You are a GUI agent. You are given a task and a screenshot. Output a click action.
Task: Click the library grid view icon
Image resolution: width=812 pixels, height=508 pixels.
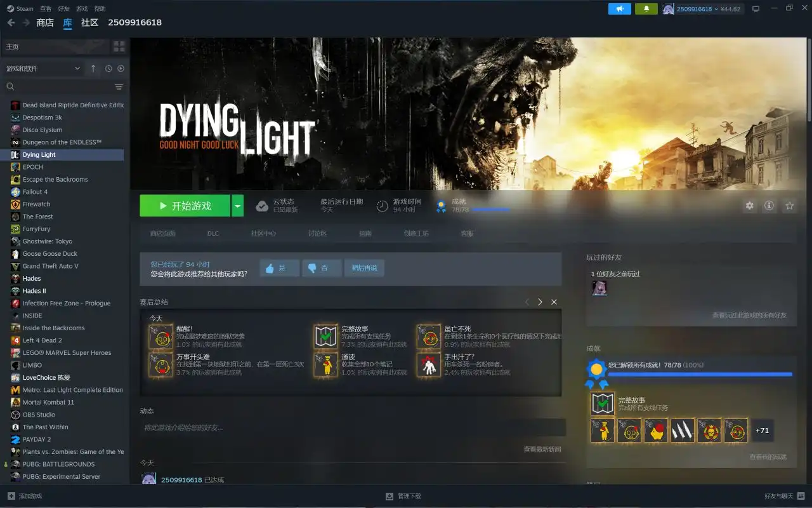click(119, 46)
